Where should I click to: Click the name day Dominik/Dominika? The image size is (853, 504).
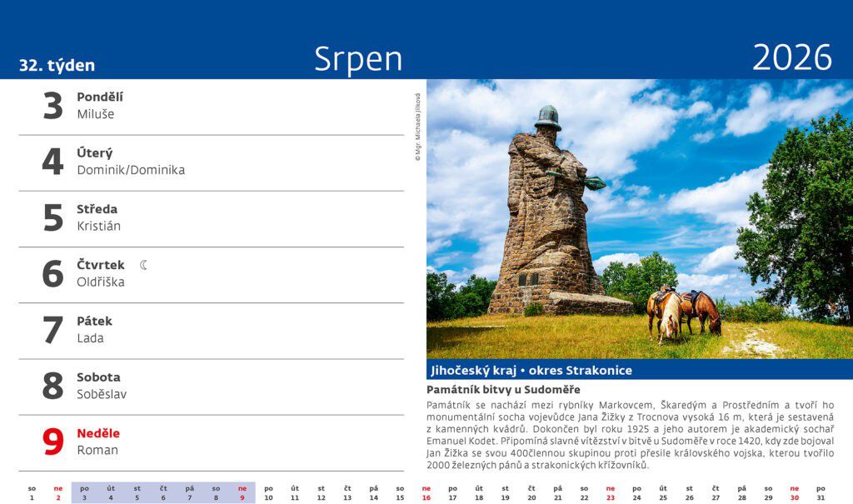[x=131, y=170]
